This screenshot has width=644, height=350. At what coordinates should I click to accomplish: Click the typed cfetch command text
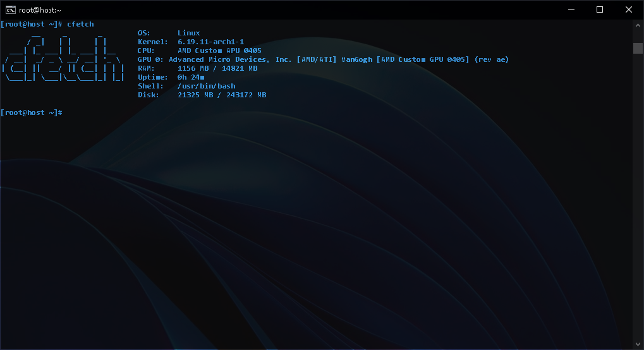click(x=80, y=24)
